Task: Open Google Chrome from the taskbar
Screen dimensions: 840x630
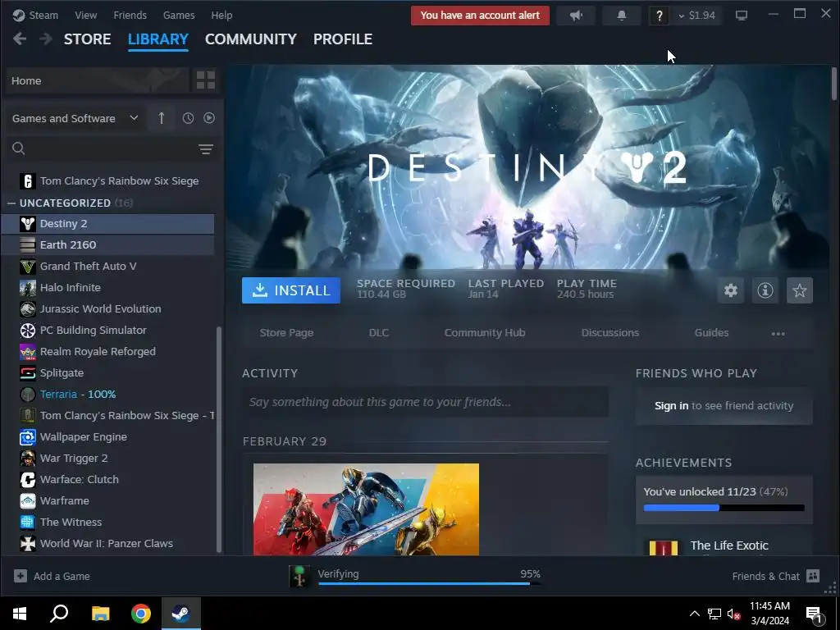Action: pyautogui.click(x=141, y=614)
